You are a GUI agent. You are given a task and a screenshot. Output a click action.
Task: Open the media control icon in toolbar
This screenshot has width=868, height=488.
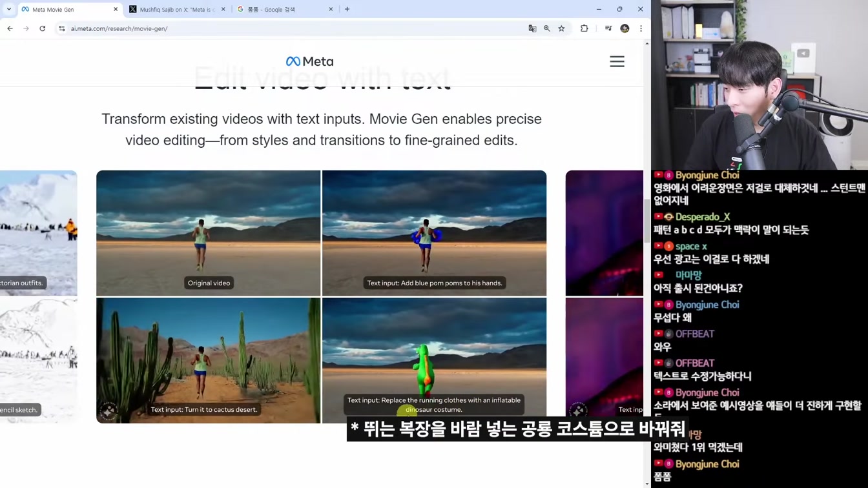coord(608,28)
